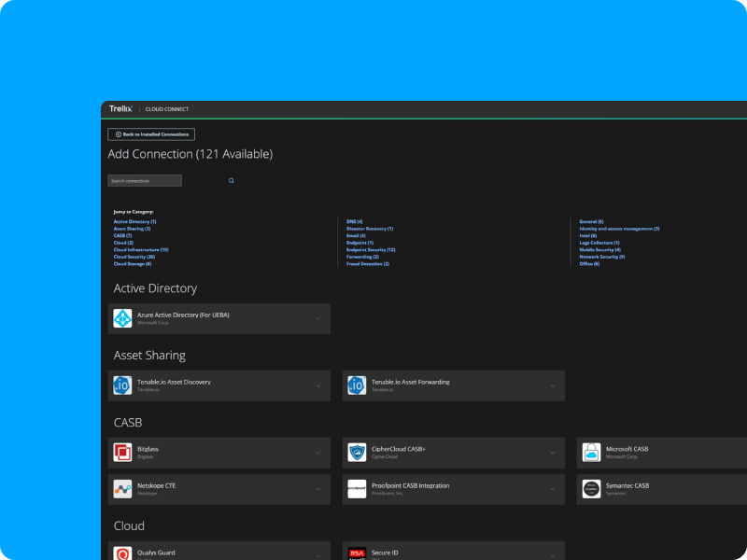This screenshot has width=747, height=560.
Task: Expand the Azure Active Directory connection
Action: (317, 319)
